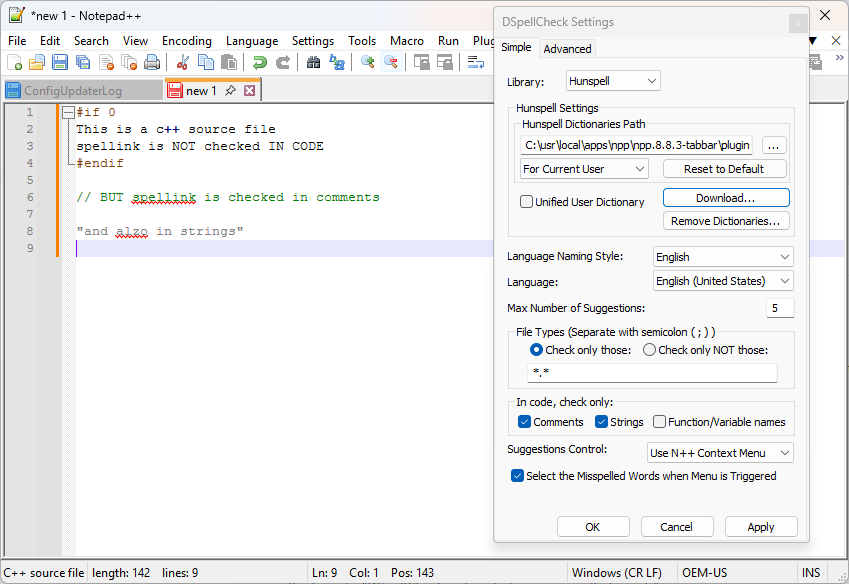Click the Max Number of Suggestions field

pos(780,308)
